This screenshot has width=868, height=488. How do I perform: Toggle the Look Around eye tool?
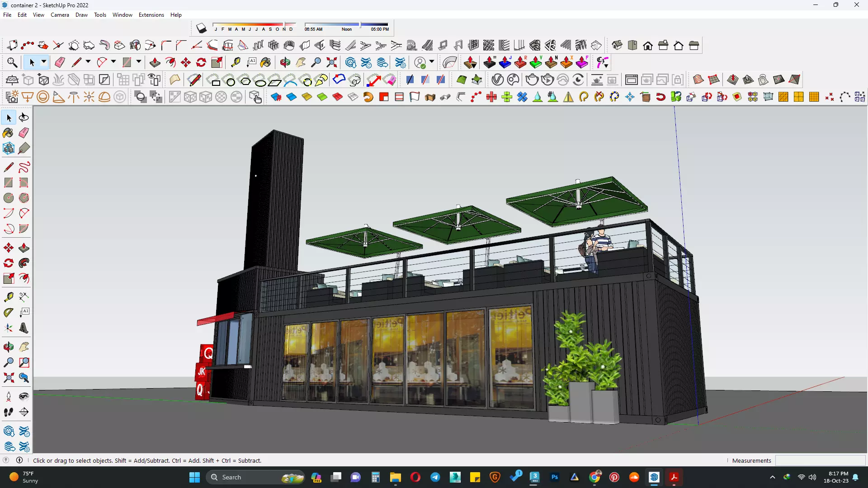(24, 396)
